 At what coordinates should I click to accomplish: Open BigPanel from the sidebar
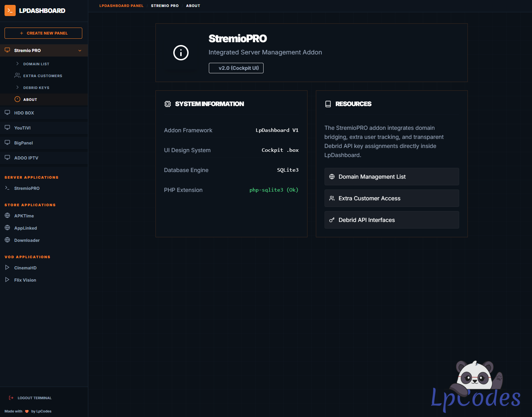tap(23, 143)
